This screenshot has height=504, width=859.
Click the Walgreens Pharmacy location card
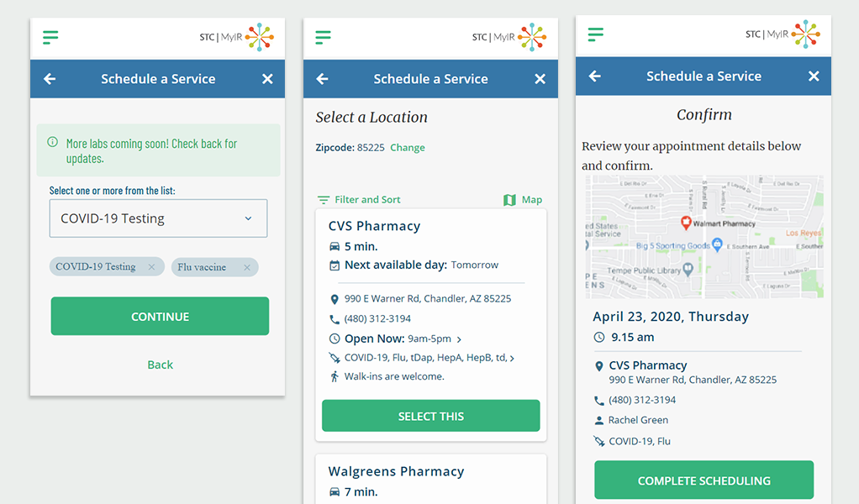pyautogui.click(x=430, y=480)
